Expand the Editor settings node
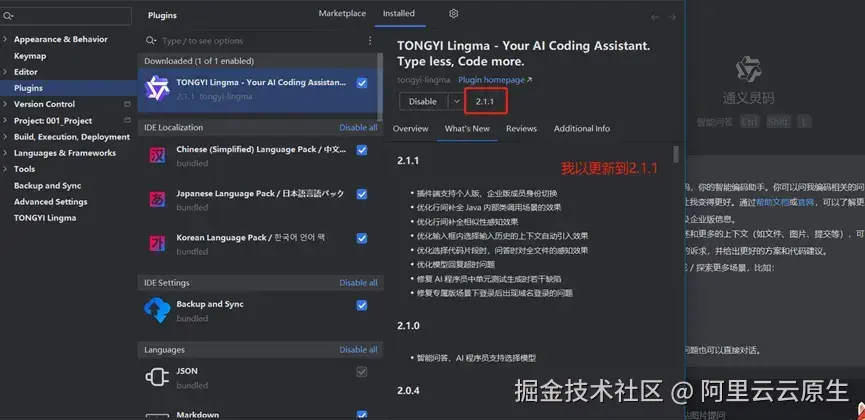Image resolution: width=865 pixels, height=420 pixels. click(x=6, y=72)
